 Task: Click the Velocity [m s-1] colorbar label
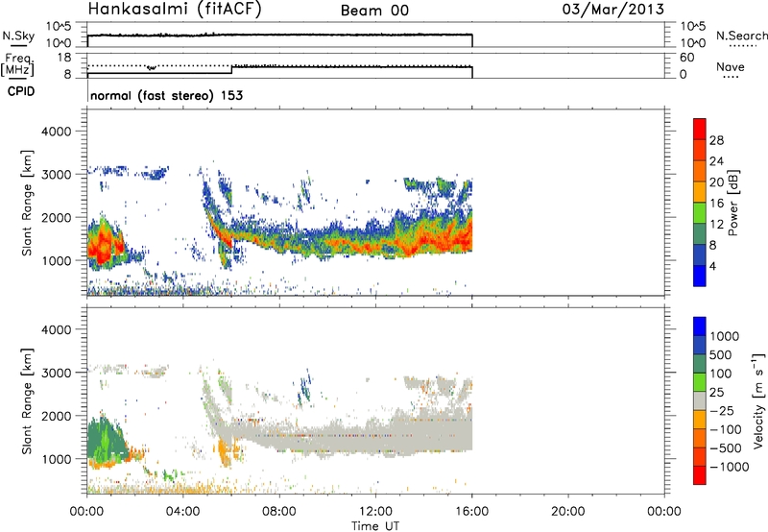tap(757, 400)
